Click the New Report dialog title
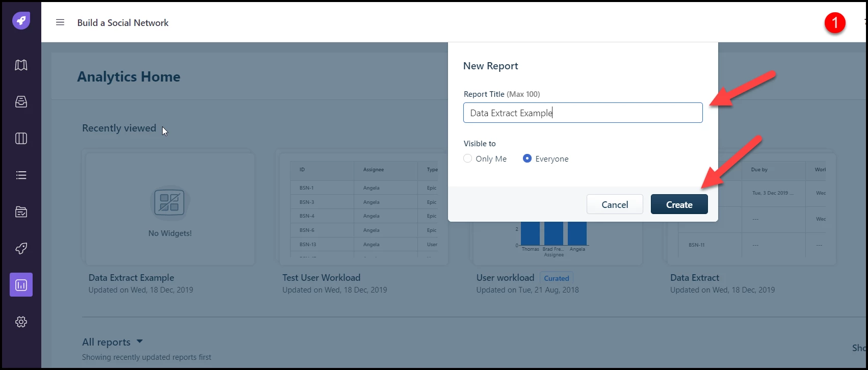Viewport: 868px width, 370px height. pyautogui.click(x=490, y=66)
